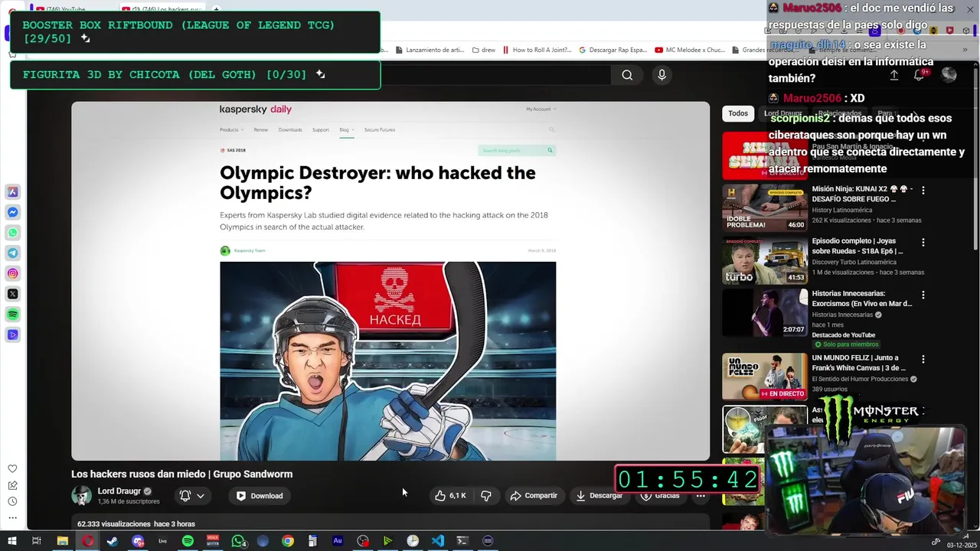Select the 'Lord Draugr' filter chip
Viewport: 980px width, 551px height.
782,113
